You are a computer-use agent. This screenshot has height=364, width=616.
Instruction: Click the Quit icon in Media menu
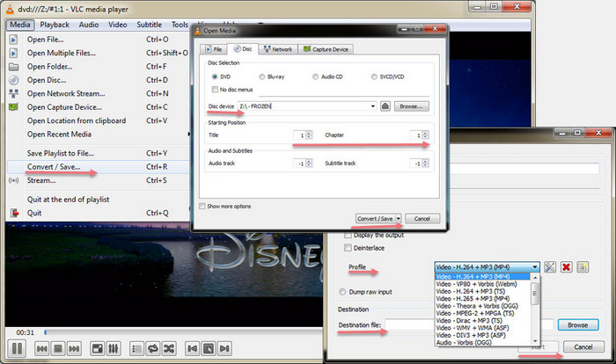[x=15, y=213]
